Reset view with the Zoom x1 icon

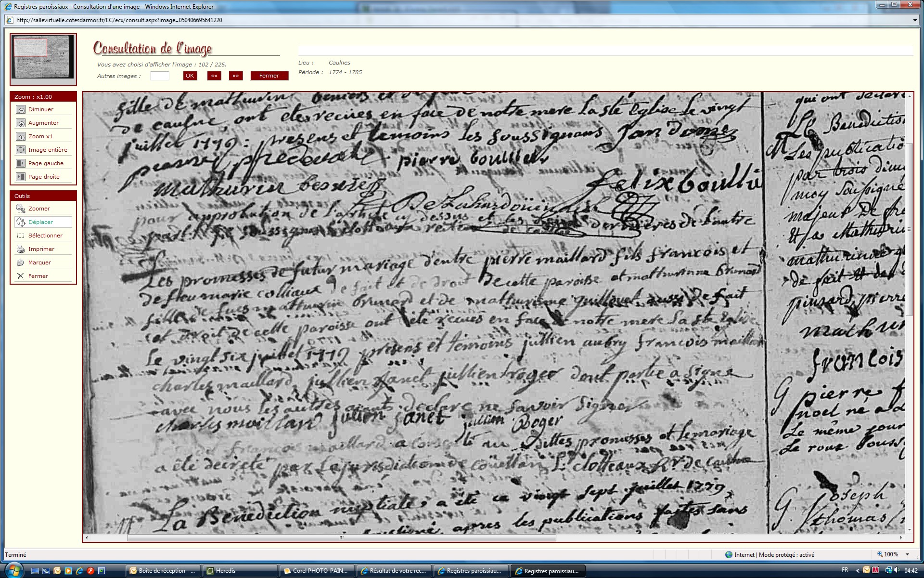tap(21, 137)
